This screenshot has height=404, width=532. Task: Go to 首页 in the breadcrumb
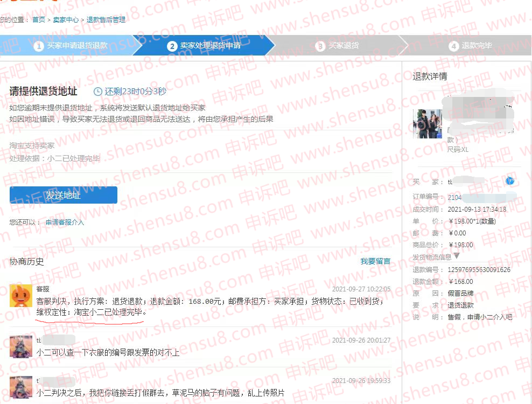click(x=39, y=20)
